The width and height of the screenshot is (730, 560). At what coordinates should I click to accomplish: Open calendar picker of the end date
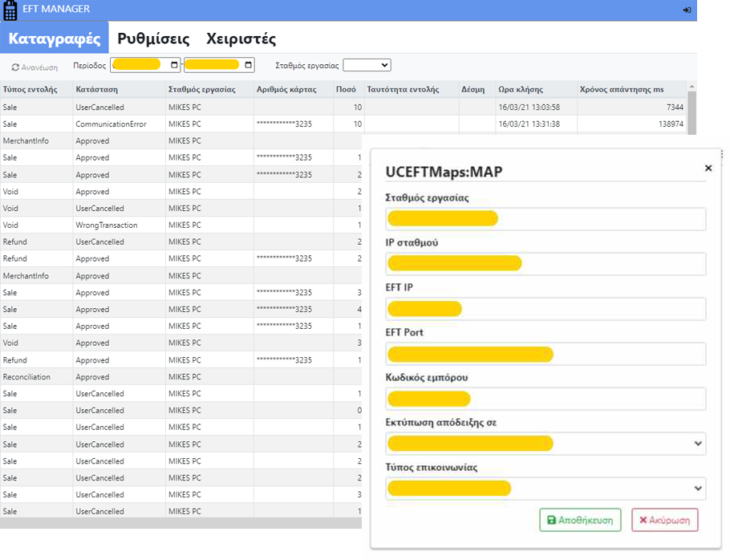coord(249,65)
